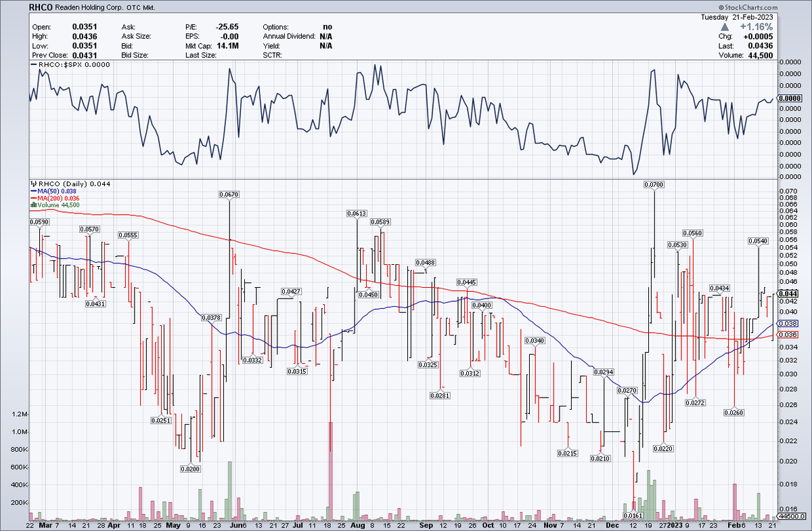Click the Volume 44,500 legend entry
Screen dimensions: 812x531
tap(55, 205)
